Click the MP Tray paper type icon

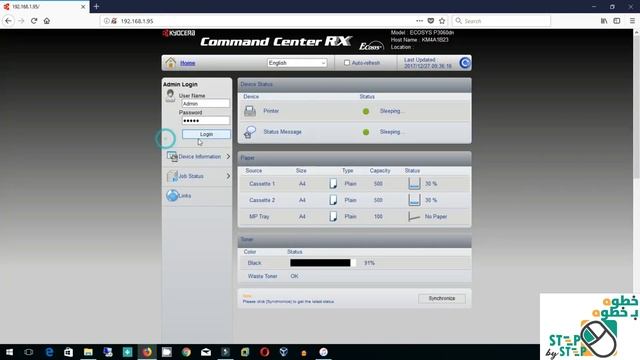[x=333, y=216]
